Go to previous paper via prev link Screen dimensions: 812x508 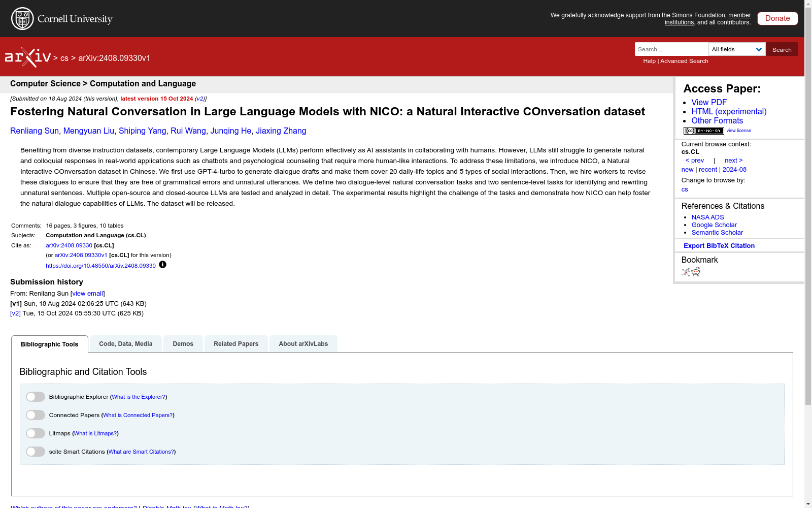[x=695, y=161]
